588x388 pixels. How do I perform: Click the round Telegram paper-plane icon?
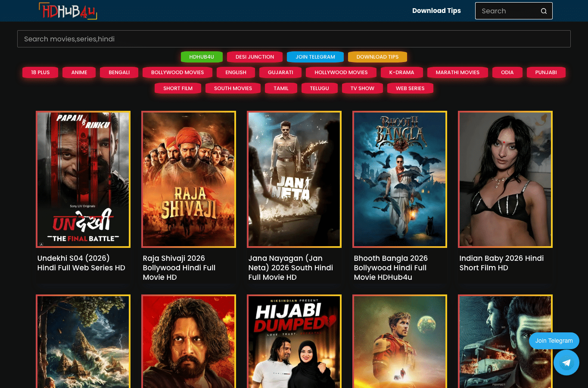click(x=566, y=363)
